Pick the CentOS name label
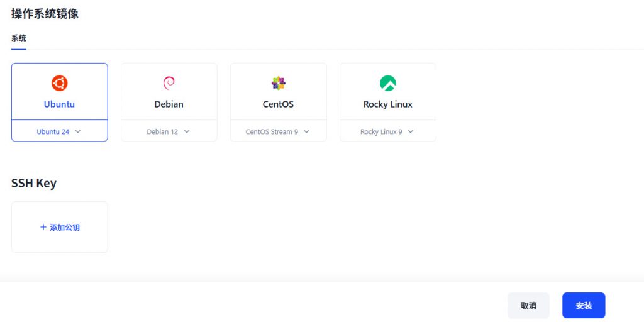 pos(278,104)
